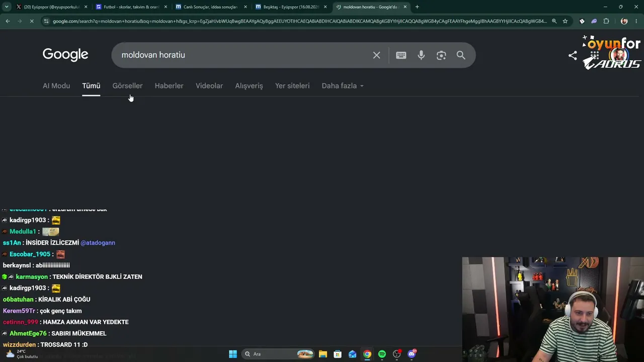Click the username ss1An in chat
Viewport: 644px width, 362px height.
click(12, 243)
